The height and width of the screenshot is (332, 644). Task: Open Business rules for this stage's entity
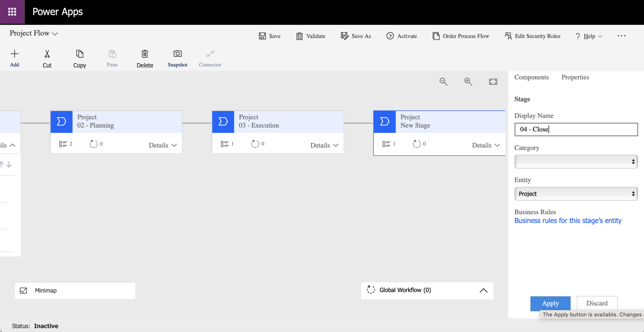568,221
